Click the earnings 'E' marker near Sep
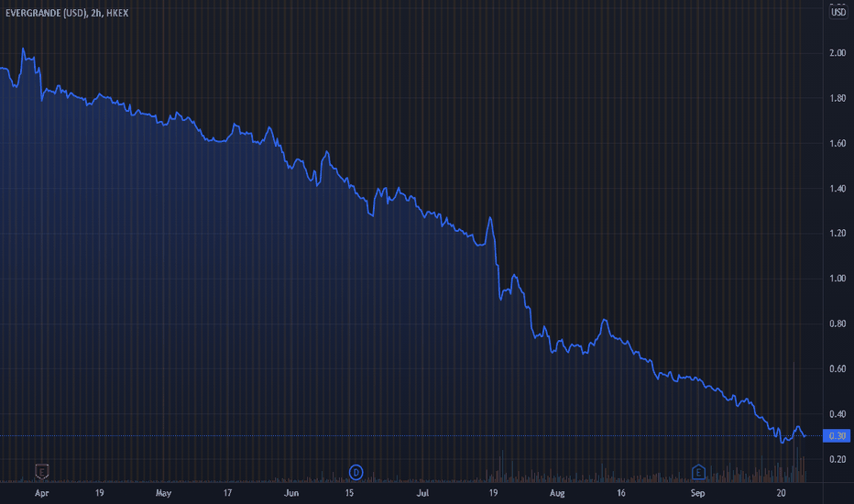 click(x=698, y=472)
